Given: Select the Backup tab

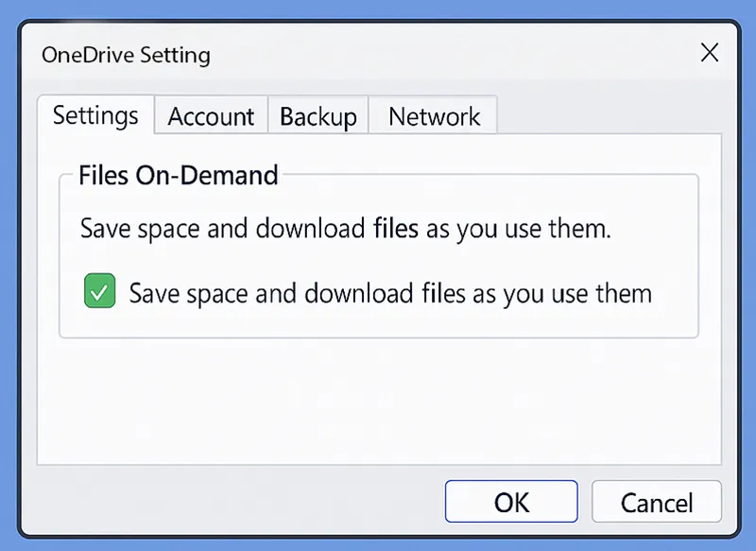Looking at the screenshot, I should (318, 116).
